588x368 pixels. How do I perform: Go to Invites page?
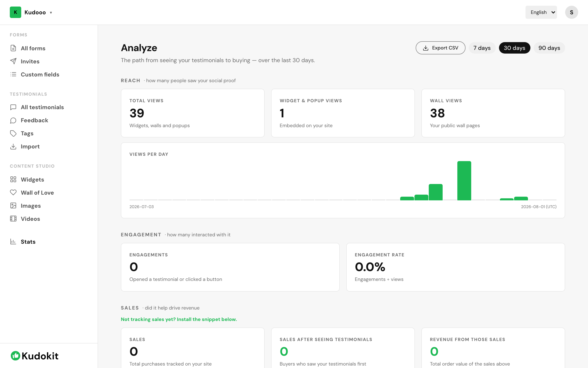point(30,61)
